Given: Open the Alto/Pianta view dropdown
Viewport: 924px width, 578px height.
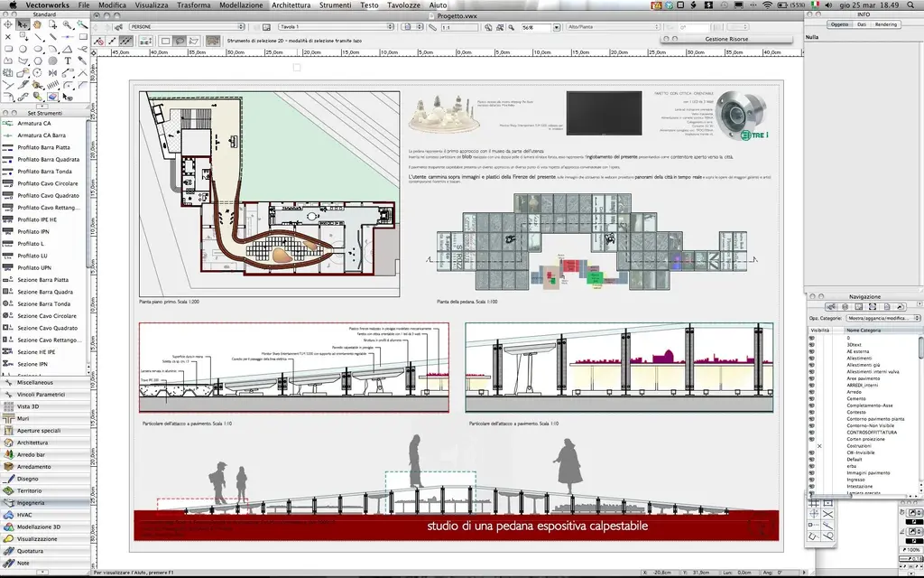Looking at the screenshot, I should point(614,27).
